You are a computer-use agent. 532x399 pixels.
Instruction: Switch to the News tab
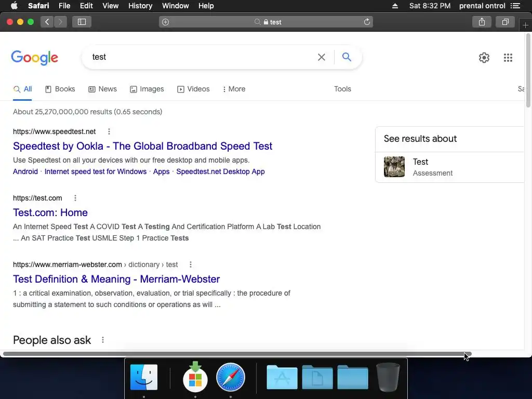click(x=102, y=89)
